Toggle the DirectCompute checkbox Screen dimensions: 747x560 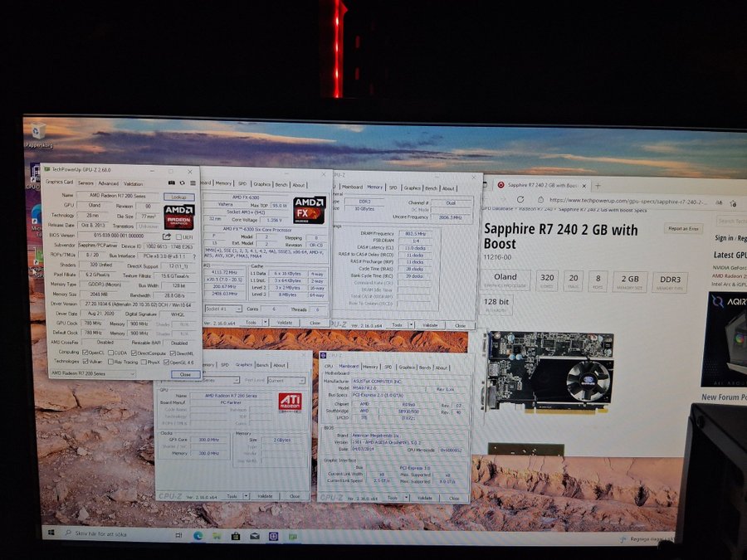[134, 353]
